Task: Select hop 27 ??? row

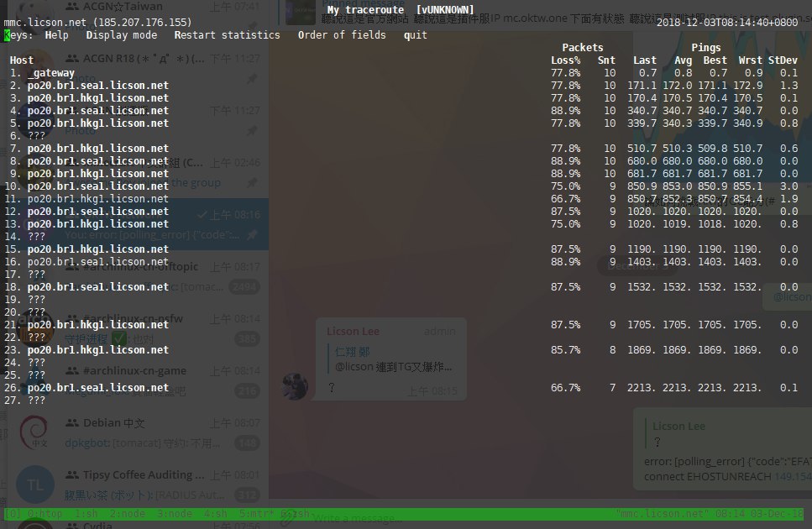Action: click(25, 401)
